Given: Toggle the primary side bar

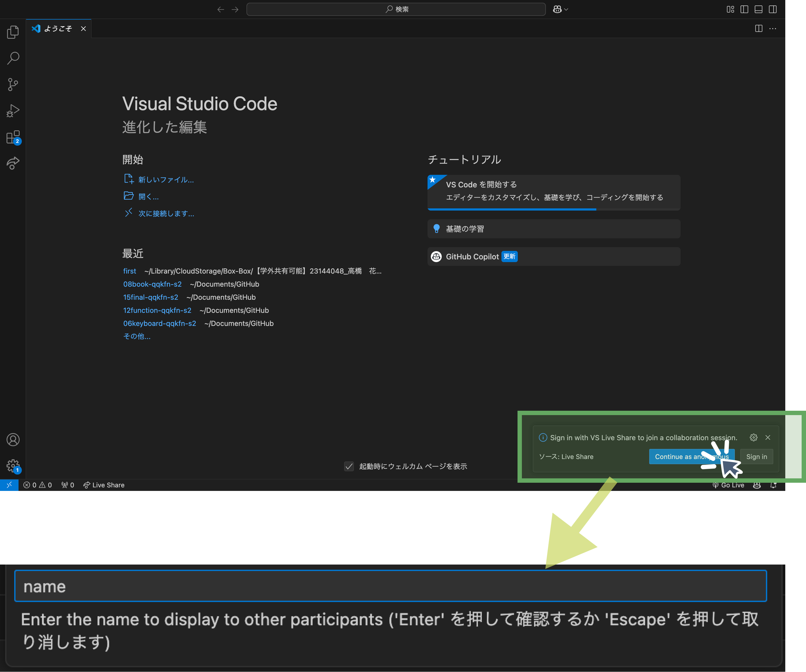Looking at the screenshot, I should click(x=744, y=9).
